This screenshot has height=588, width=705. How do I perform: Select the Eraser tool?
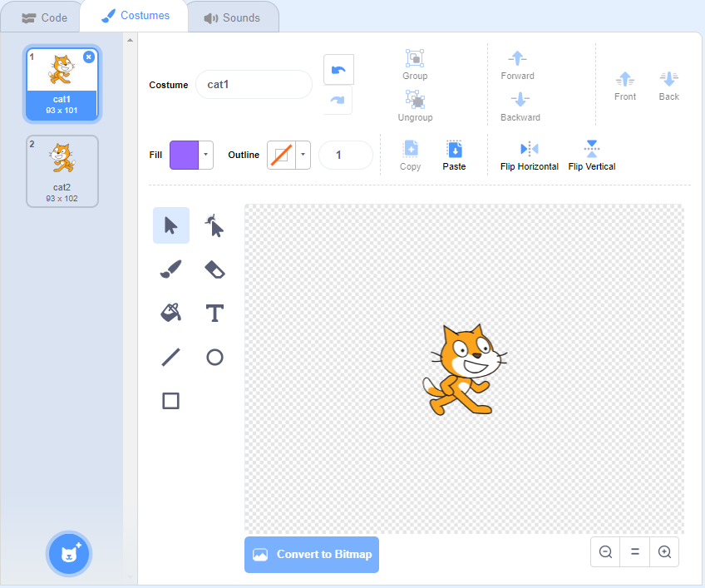point(214,269)
